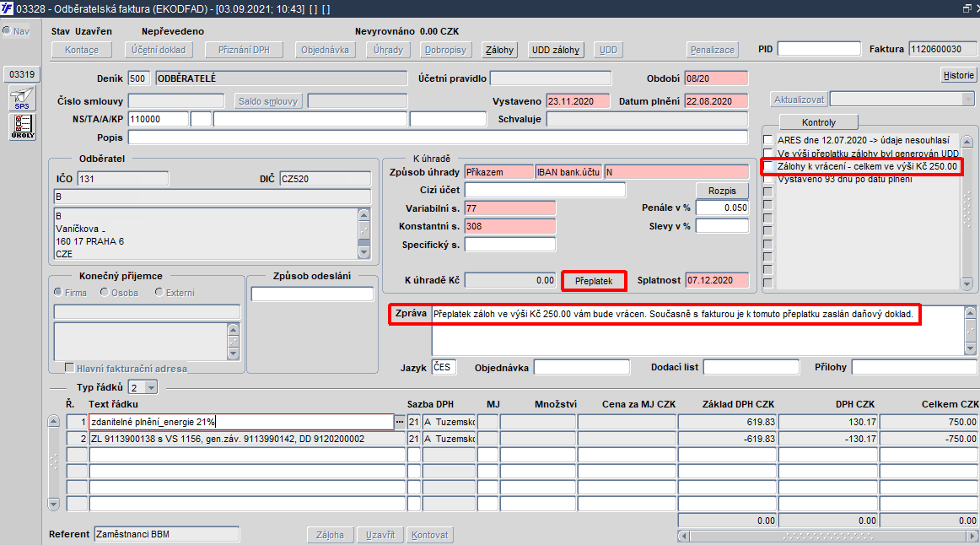Click the SPS paper plane icon
980x545 pixels.
(22, 99)
